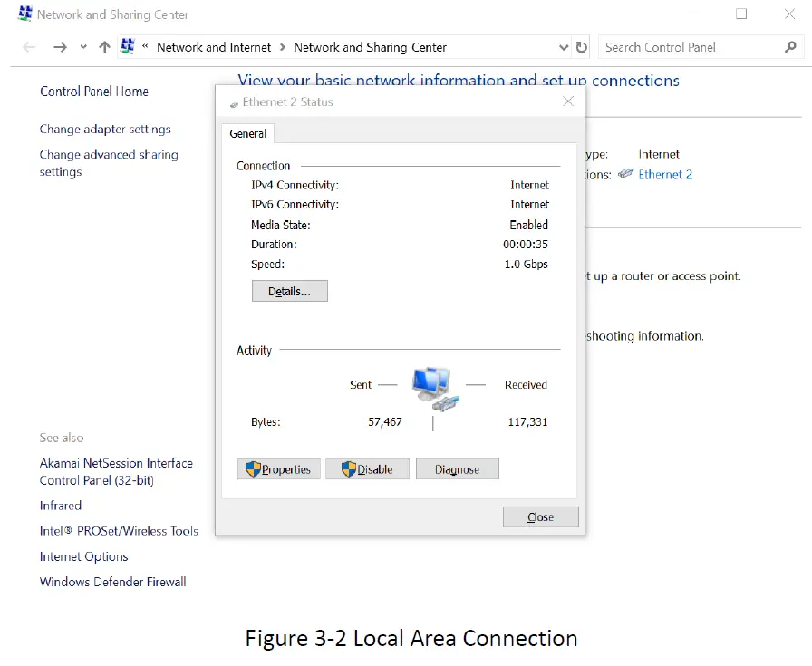Run Diagnose on the connection
This screenshot has width=812, height=666.
coord(457,469)
